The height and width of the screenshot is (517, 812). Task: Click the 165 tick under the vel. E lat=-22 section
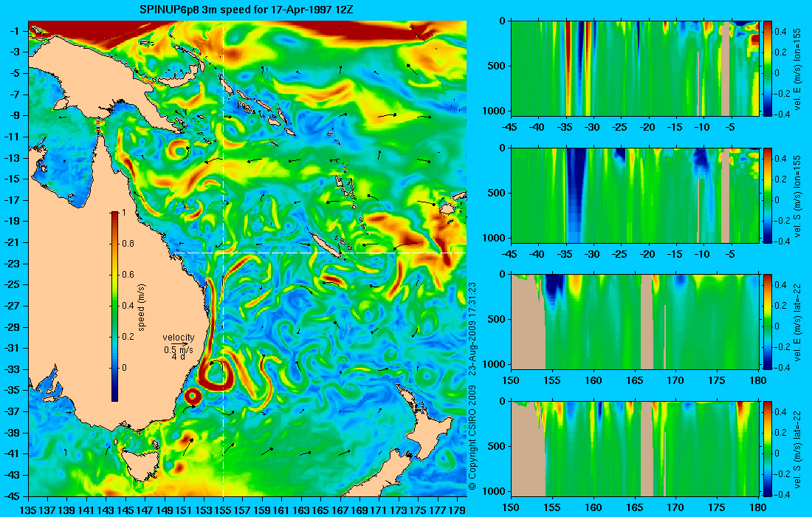[x=635, y=381]
